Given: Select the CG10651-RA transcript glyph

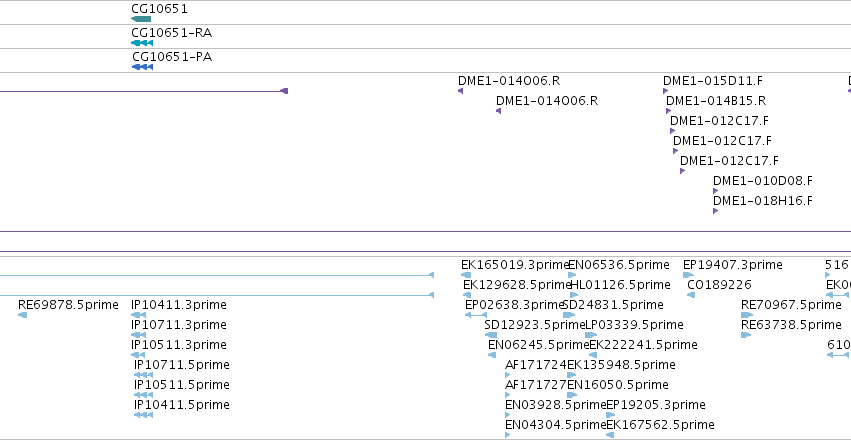Looking at the screenshot, I should tap(142, 43).
